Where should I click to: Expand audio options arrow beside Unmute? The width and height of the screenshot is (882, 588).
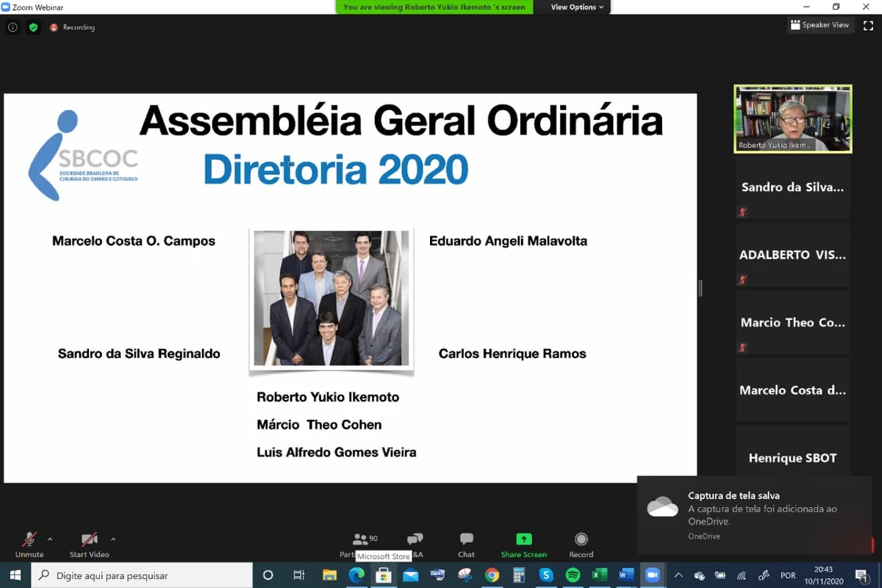point(50,539)
